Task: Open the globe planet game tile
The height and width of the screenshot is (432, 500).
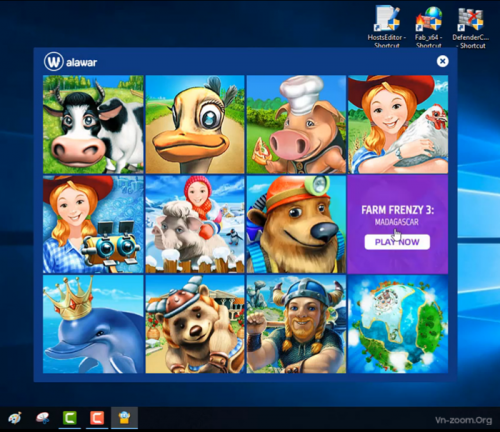Action: (x=398, y=324)
